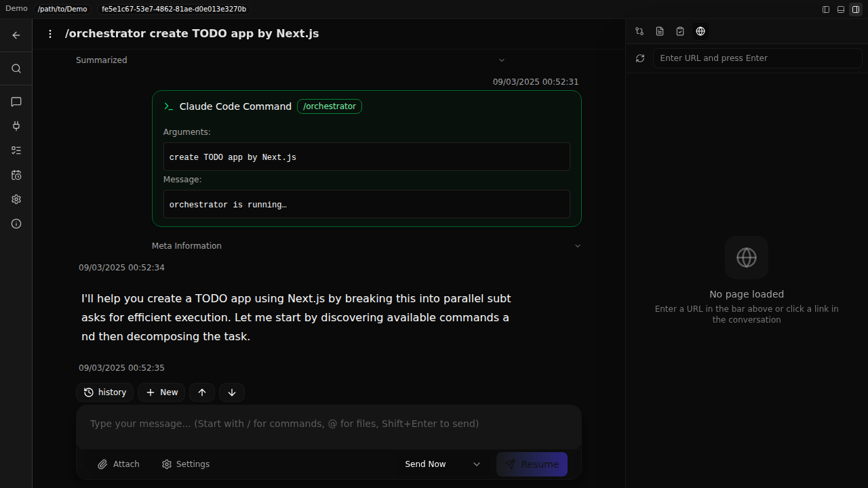Switch to the browser globe tab
This screenshot has width=868, height=488.
(x=701, y=31)
